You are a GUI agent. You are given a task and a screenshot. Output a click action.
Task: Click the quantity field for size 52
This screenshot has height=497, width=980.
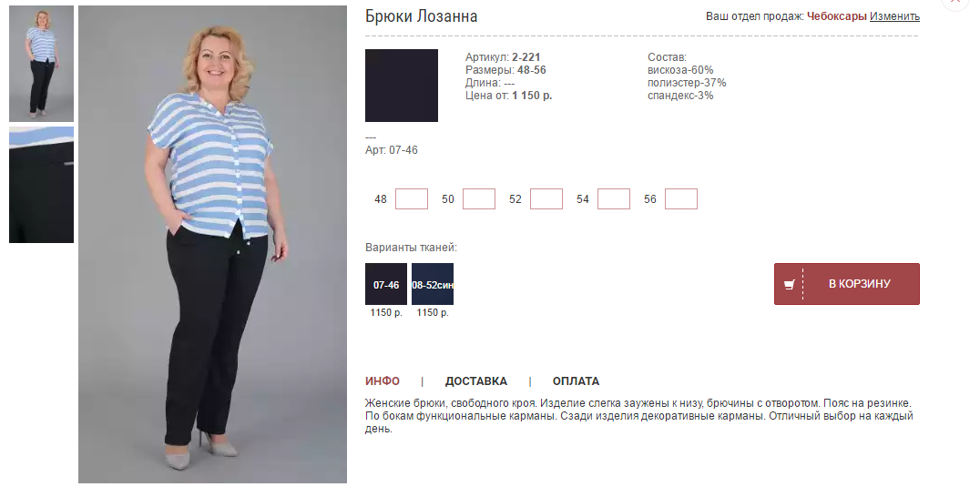(546, 199)
